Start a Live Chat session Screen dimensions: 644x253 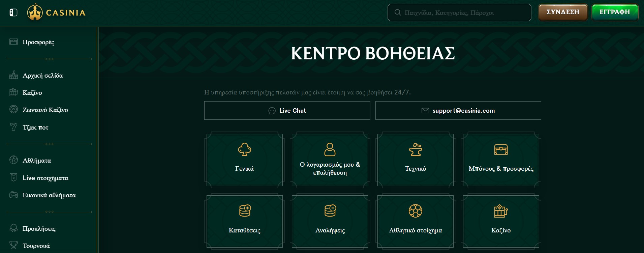(x=287, y=111)
